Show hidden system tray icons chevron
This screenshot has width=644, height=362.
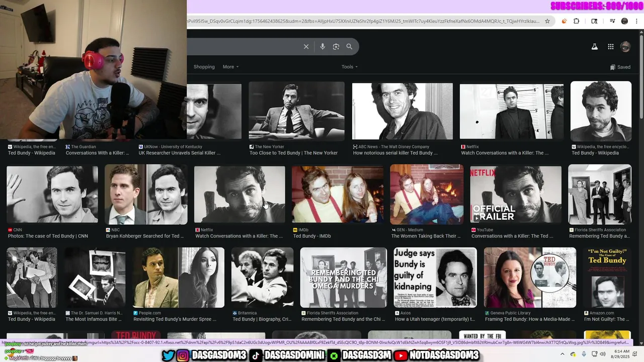click(562, 354)
